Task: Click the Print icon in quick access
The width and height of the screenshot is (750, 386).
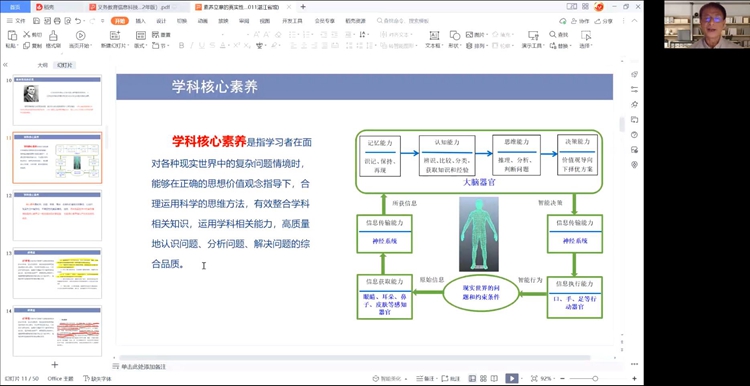Action: pos(57,21)
